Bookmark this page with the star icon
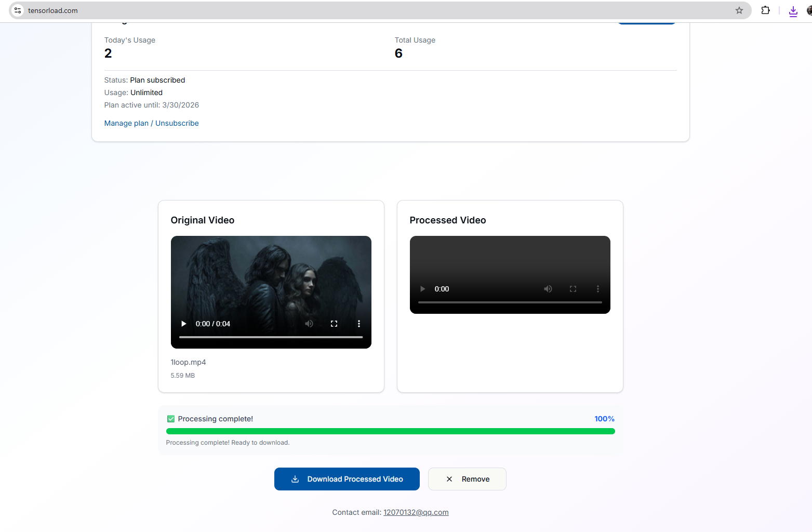Screen dimensions: 812x532 click(x=739, y=10)
